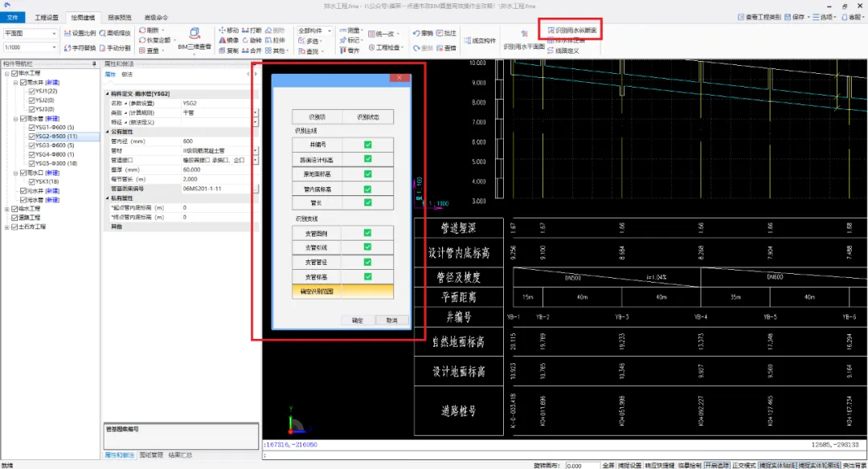Select the YSK1(18) tree item
Screen dimensions: 868x469
(x=47, y=181)
